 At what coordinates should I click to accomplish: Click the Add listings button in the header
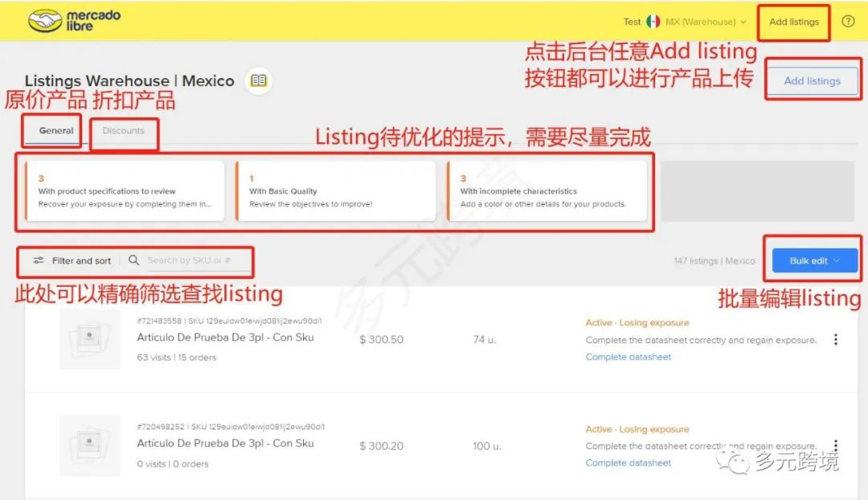793,22
